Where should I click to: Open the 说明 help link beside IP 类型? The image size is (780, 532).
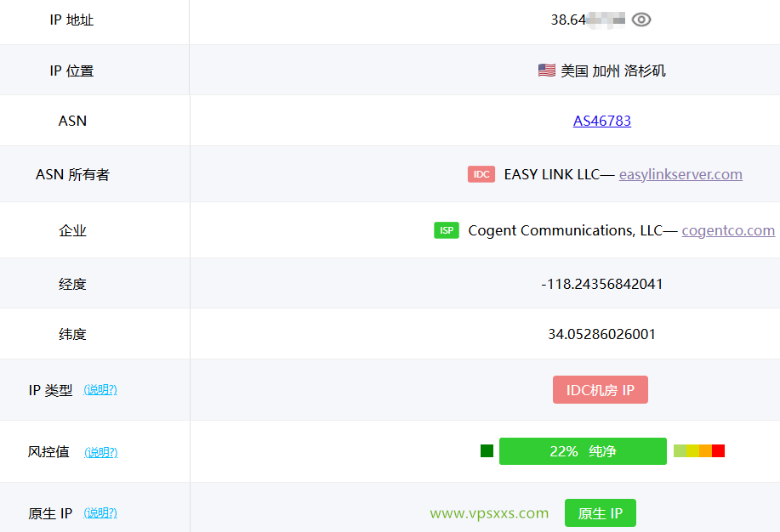coord(100,390)
